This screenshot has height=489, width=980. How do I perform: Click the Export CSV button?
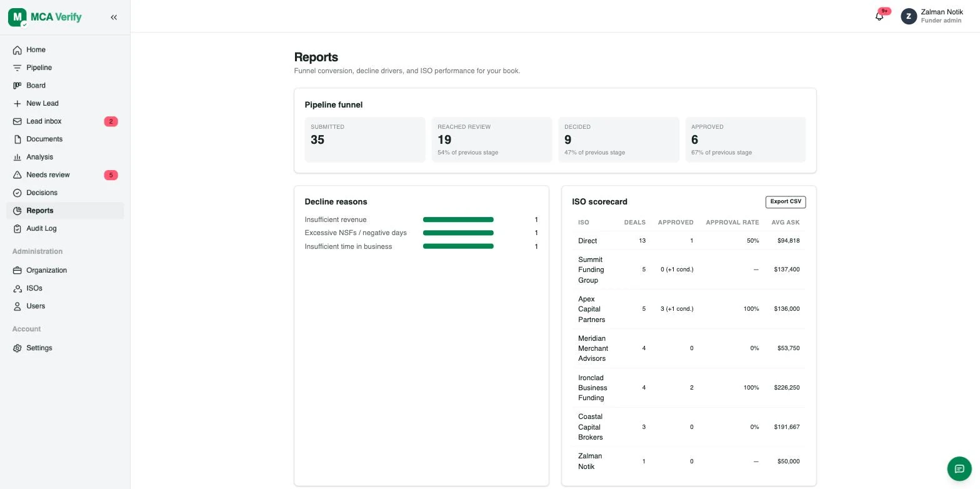tap(786, 202)
